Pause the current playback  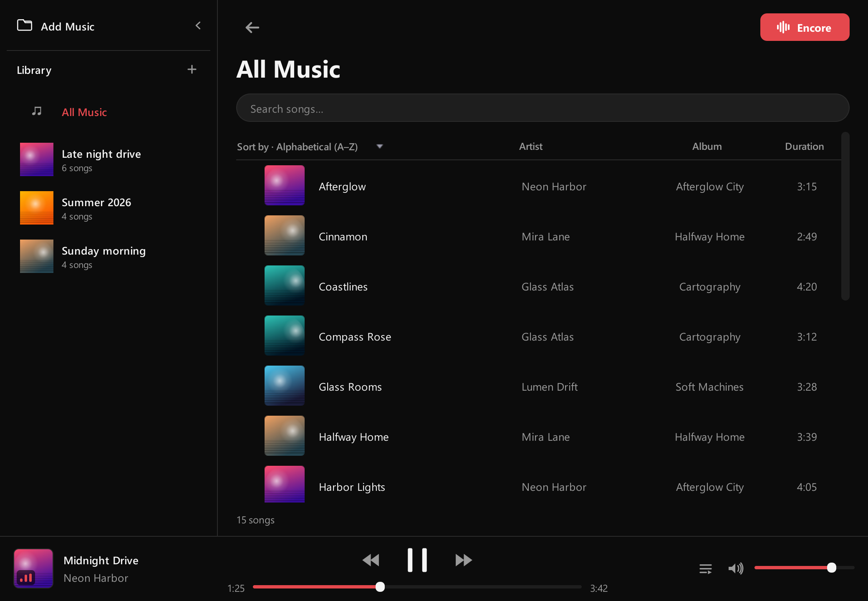point(417,560)
